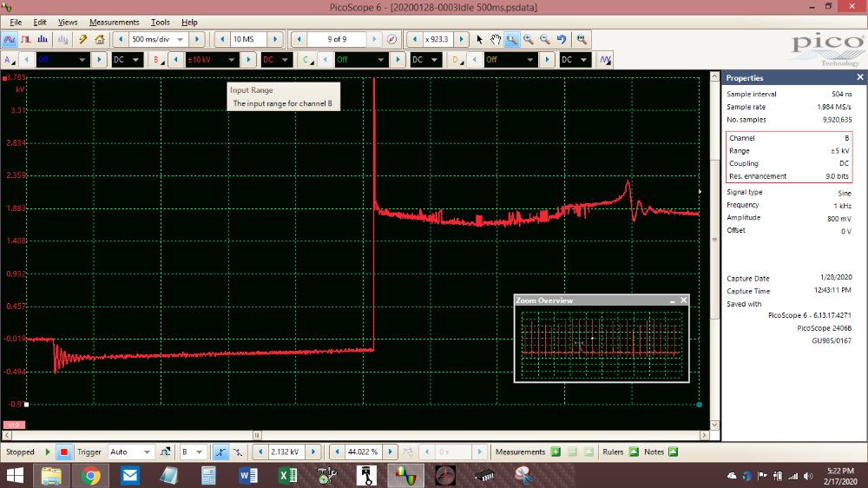Open Channel C options button
Viewport: 868px width, 488px height.
tap(308, 59)
